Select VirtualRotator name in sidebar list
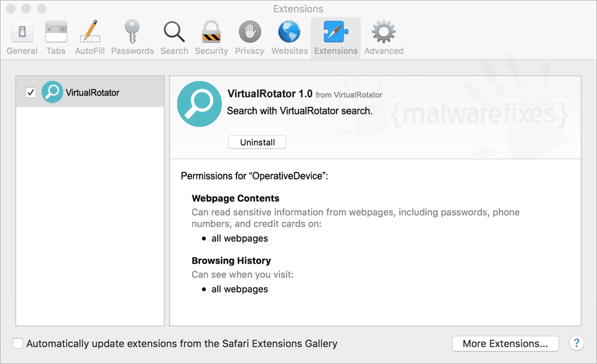Image resolution: width=597 pixels, height=364 pixels. click(x=92, y=92)
